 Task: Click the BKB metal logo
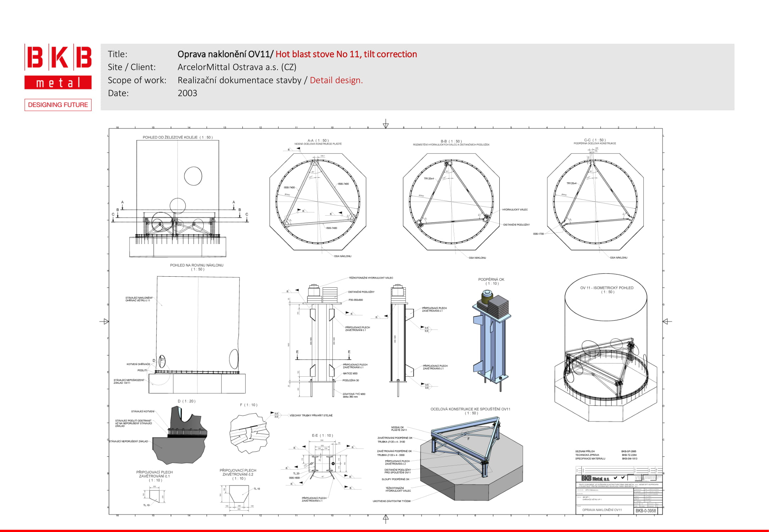[x=58, y=66]
